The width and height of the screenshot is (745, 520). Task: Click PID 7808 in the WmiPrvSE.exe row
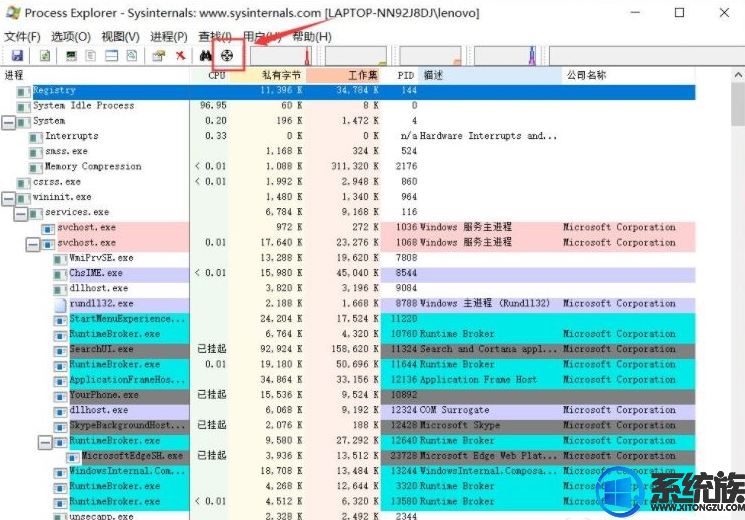click(406, 258)
